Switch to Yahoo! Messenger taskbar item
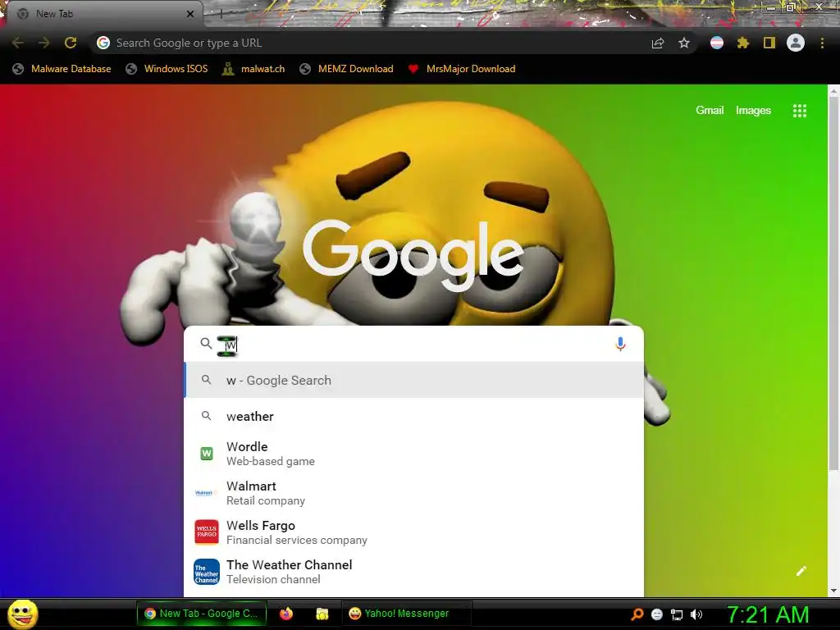The height and width of the screenshot is (630, 840). click(407, 614)
